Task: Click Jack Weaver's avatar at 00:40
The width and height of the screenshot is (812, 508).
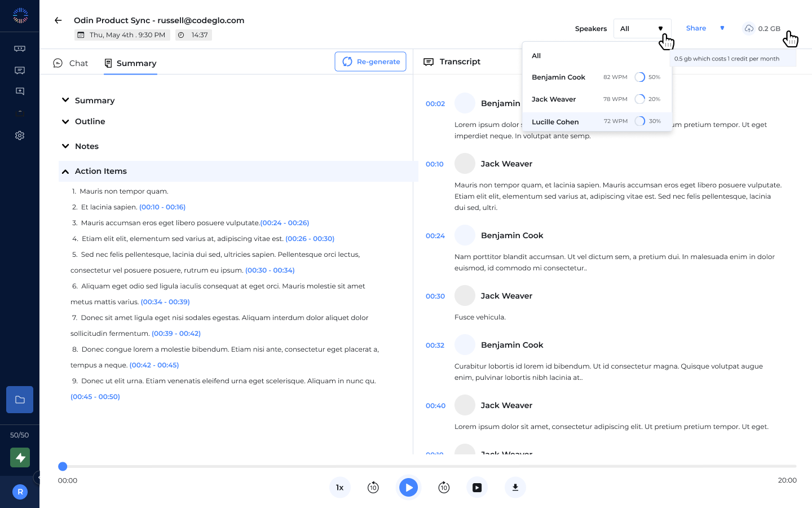Action: 465,405
